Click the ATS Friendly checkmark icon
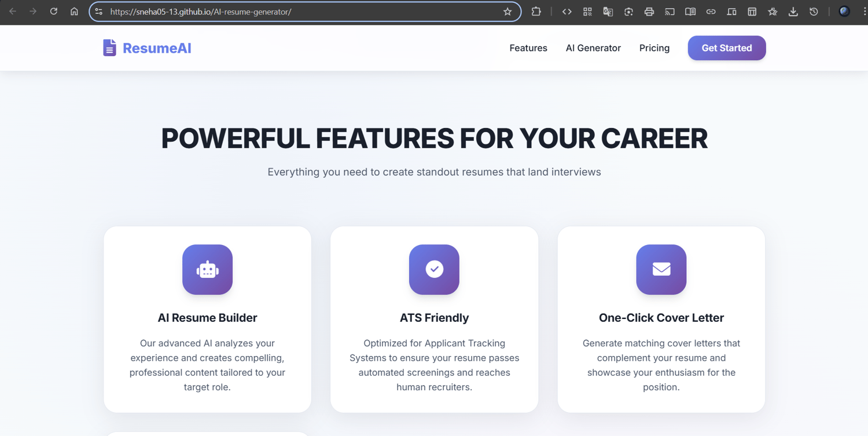 [434, 270]
